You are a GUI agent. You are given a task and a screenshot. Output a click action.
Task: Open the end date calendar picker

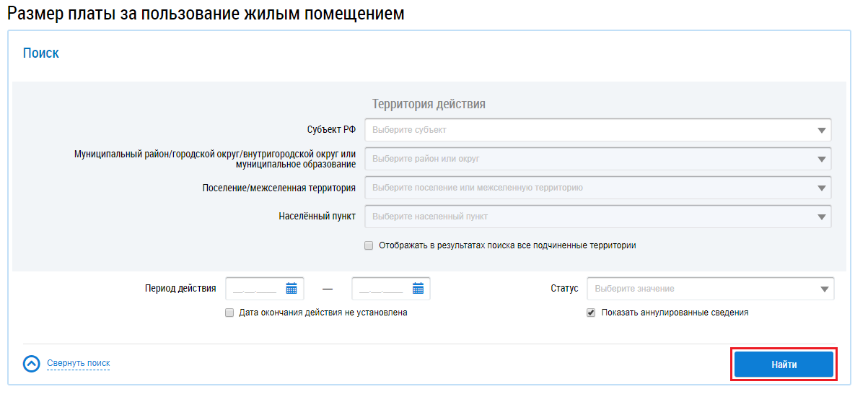(x=418, y=289)
